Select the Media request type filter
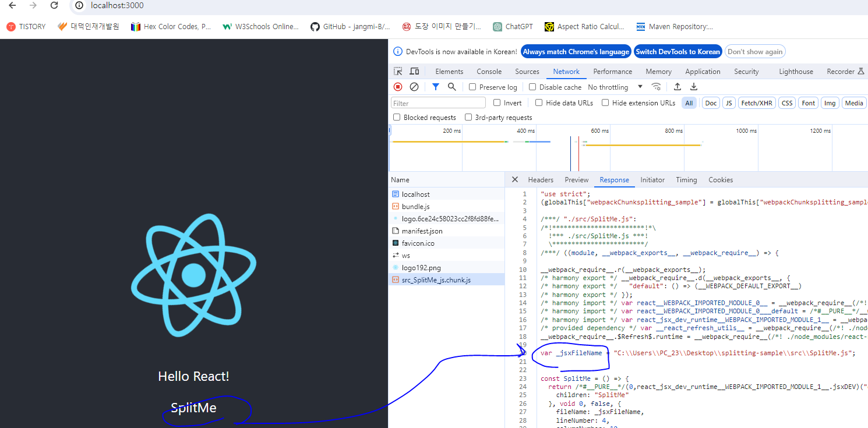 (x=854, y=103)
